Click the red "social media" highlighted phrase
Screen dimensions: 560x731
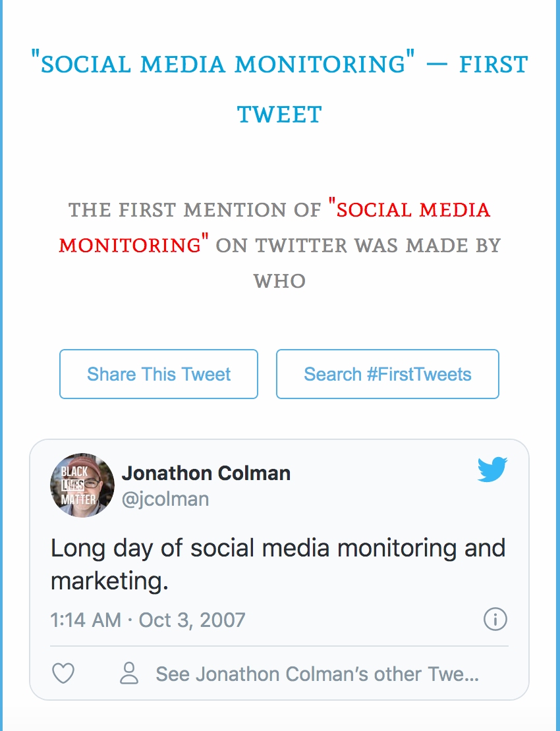(414, 209)
